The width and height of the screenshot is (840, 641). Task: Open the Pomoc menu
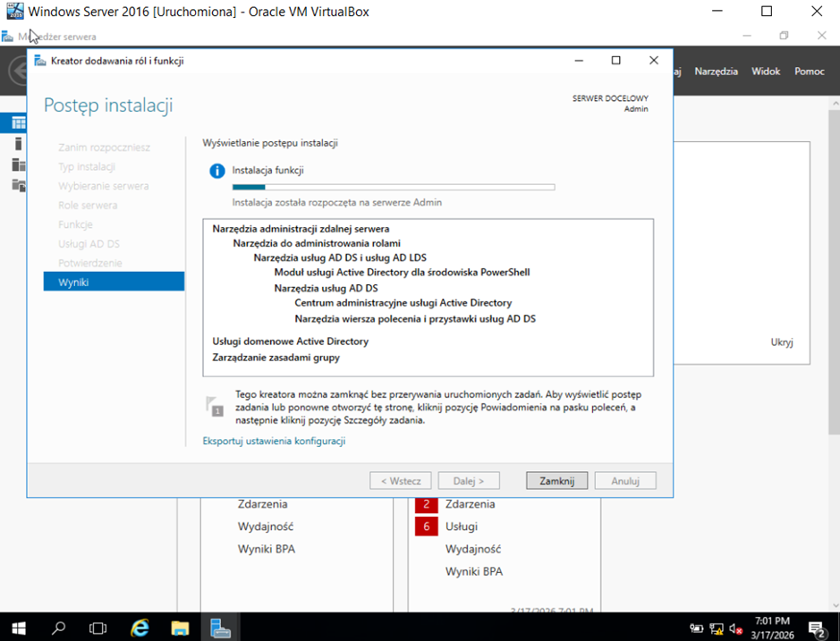[x=809, y=72]
